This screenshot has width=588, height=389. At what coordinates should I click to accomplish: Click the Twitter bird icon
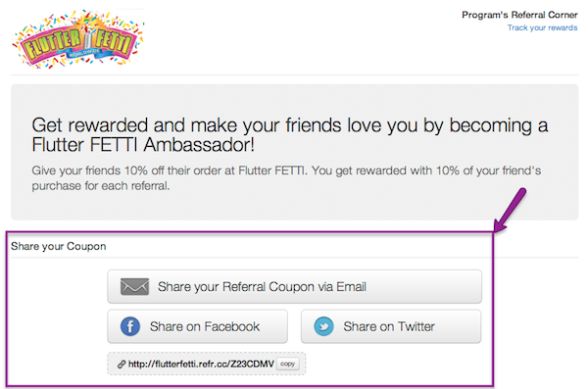click(x=323, y=326)
